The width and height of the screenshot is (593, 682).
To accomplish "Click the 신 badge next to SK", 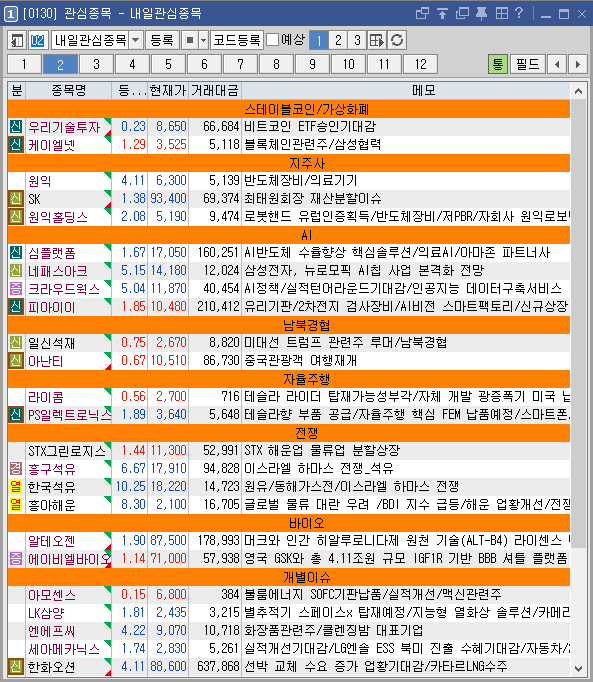I will tap(16, 199).
